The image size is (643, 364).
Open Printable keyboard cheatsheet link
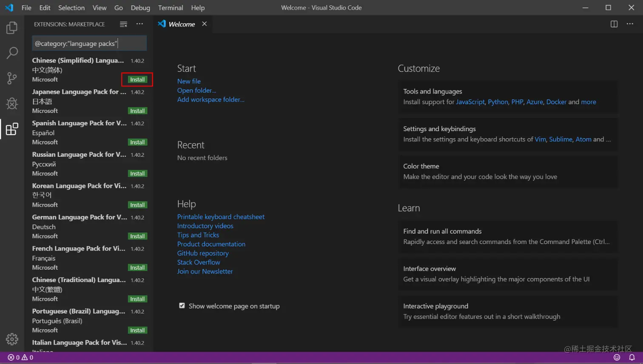[x=221, y=217]
